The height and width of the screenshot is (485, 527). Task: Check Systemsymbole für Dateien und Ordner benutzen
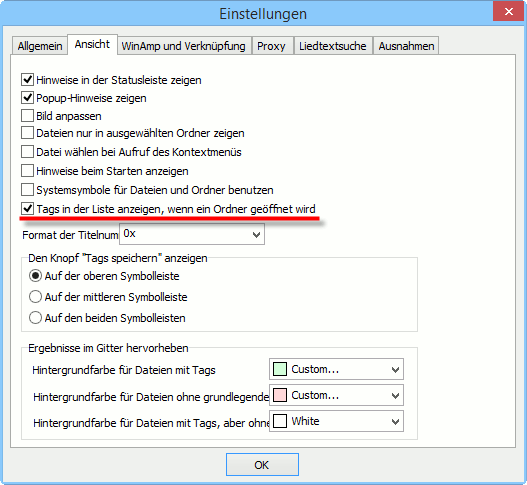[x=27, y=190]
